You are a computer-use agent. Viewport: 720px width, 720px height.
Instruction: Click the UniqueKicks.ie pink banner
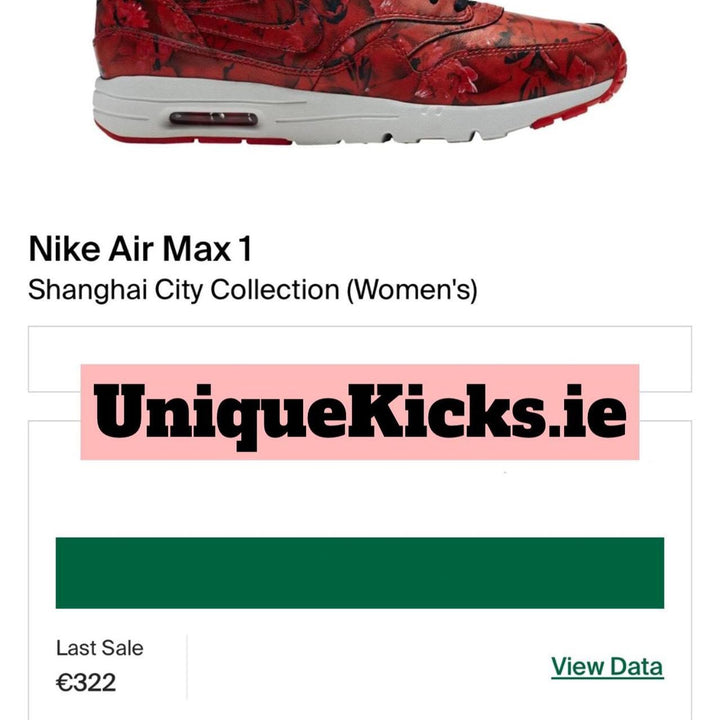point(360,411)
